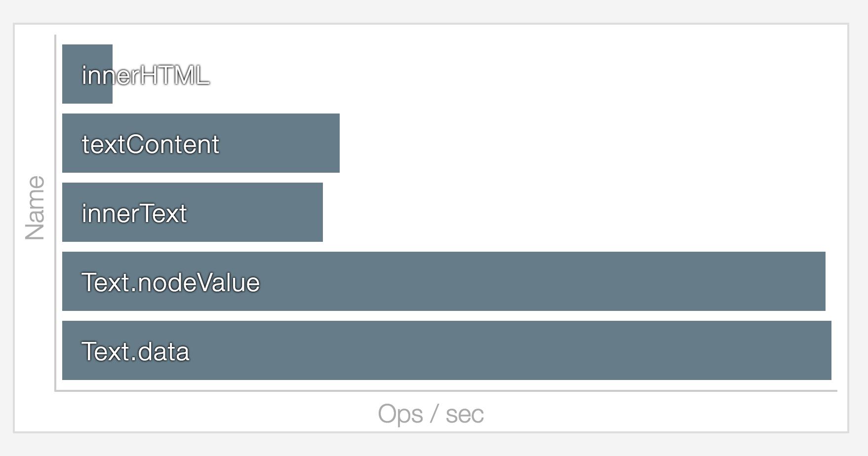Click the vertical y-axis line
Image resolution: width=868 pixels, height=456 pixels.
(x=55, y=213)
